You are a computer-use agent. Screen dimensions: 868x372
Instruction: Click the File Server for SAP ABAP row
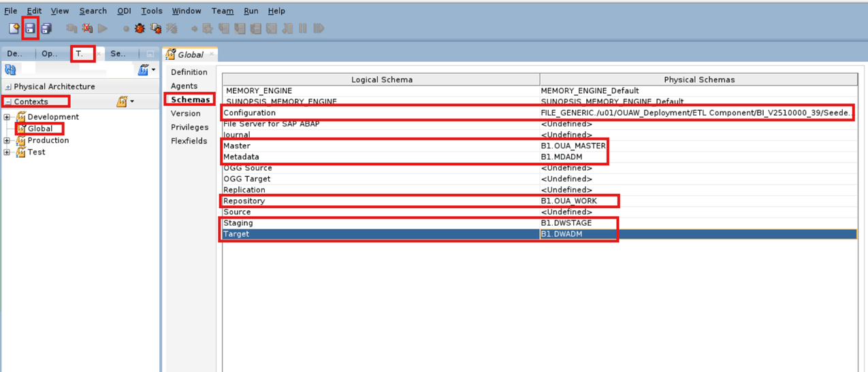pyautogui.click(x=381, y=124)
